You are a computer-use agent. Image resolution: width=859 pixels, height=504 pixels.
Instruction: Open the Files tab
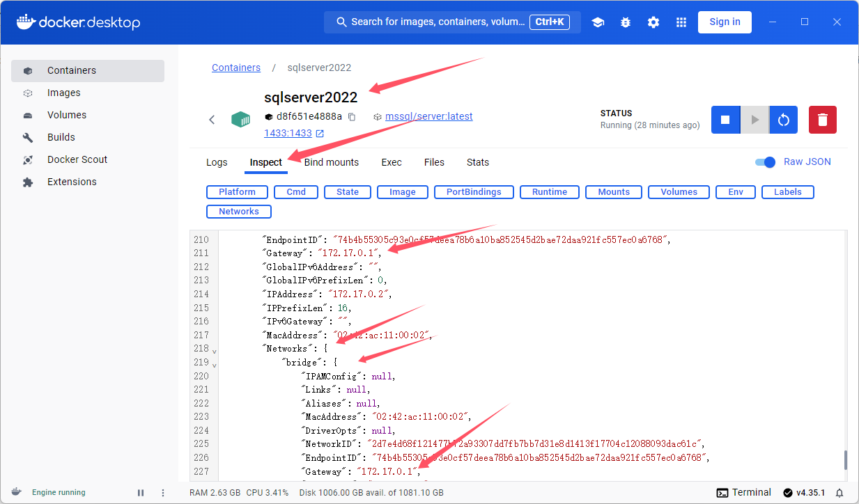tap(434, 162)
